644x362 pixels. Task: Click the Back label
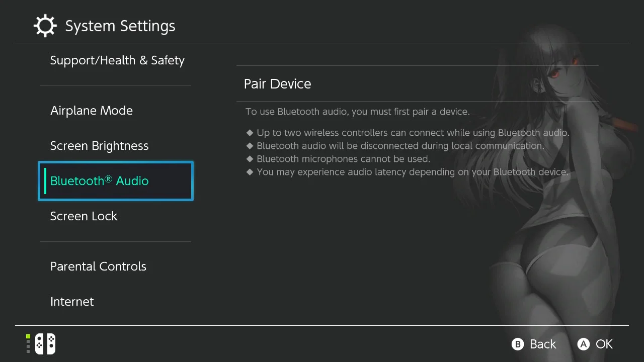point(543,344)
